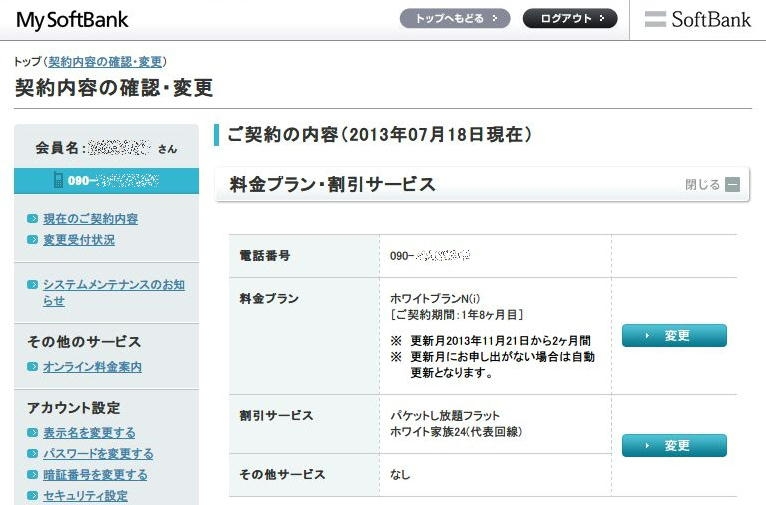Click the 料金プラン・割引サービス section header

(x=482, y=185)
